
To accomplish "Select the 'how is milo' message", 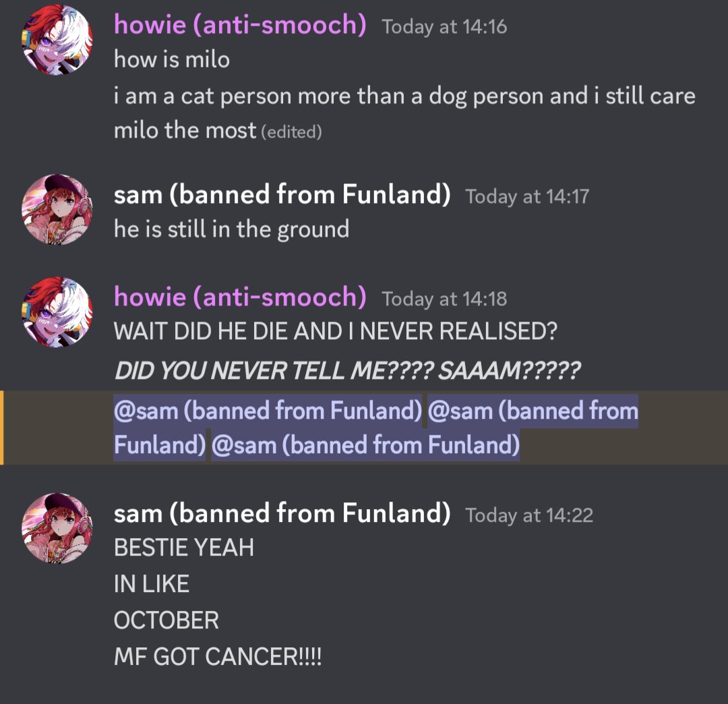I will click(x=172, y=60).
